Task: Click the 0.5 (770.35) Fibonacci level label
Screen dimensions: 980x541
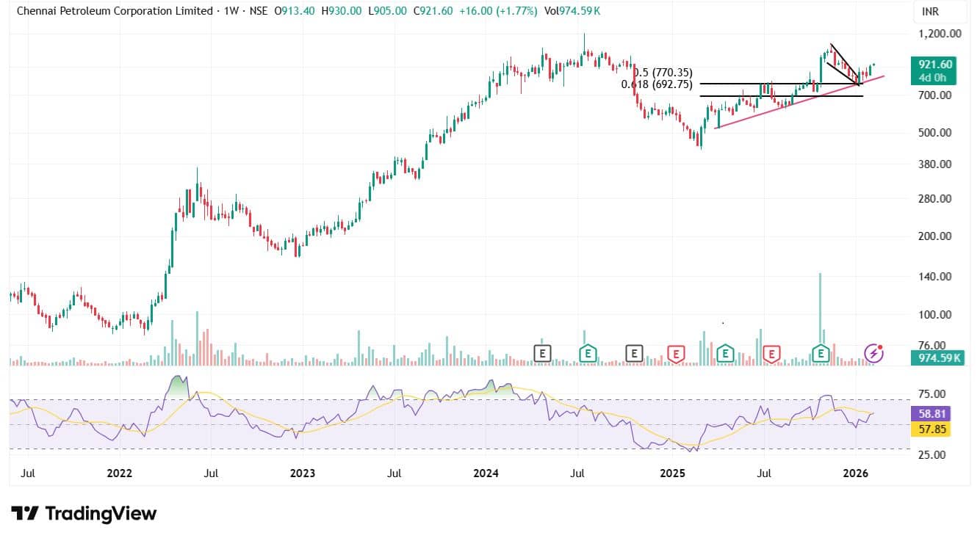Action: pos(663,73)
